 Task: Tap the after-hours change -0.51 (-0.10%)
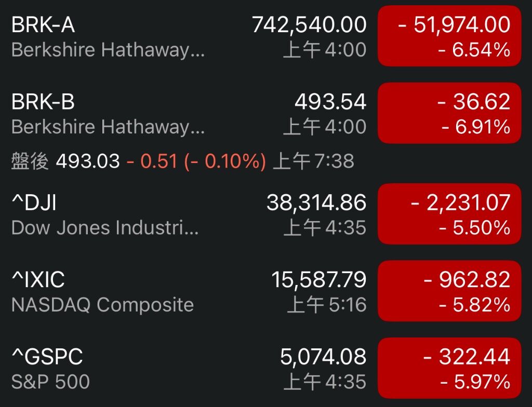[x=196, y=161]
